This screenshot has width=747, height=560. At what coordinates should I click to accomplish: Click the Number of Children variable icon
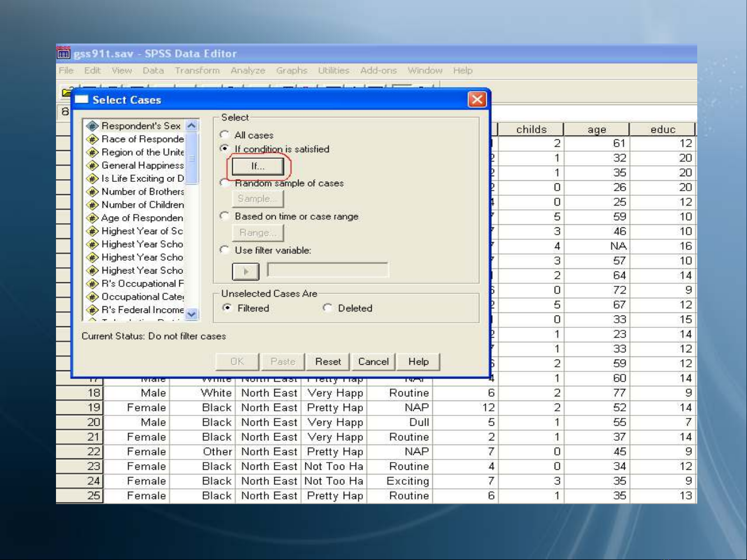[x=92, y=205]
